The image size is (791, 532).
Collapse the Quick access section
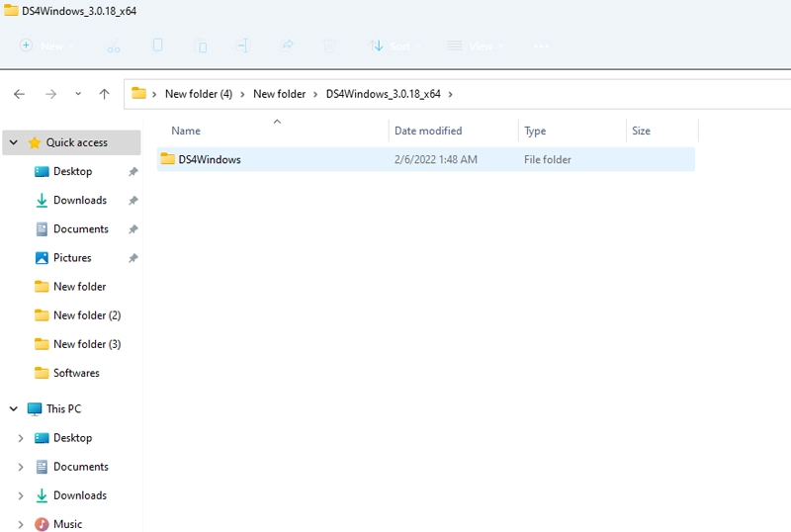tap(14, 142)
